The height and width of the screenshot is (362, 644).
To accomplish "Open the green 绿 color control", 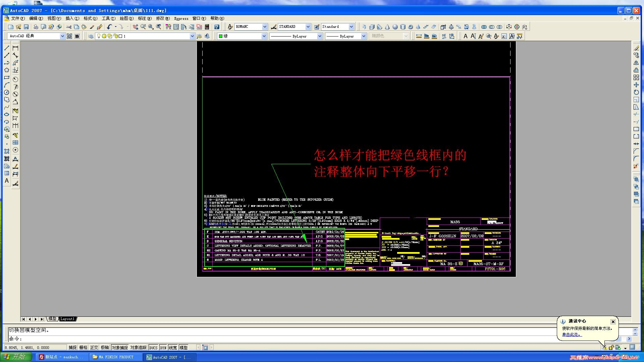I will pyautogui.click(x=242, y=36).
